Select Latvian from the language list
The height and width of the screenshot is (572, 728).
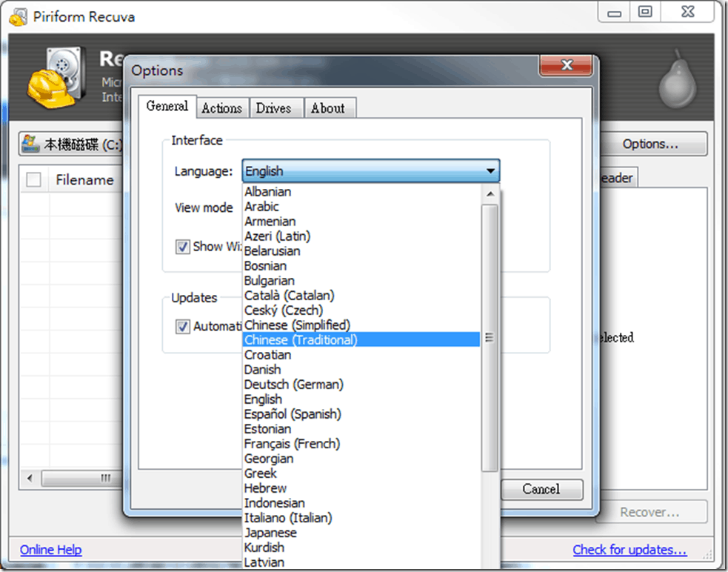[361, 562]
